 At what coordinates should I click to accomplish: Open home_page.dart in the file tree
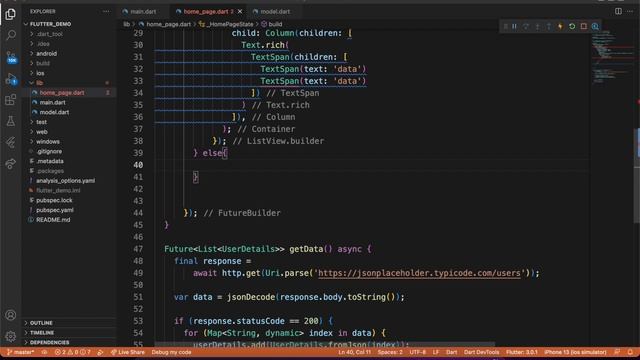coord(62,93)
